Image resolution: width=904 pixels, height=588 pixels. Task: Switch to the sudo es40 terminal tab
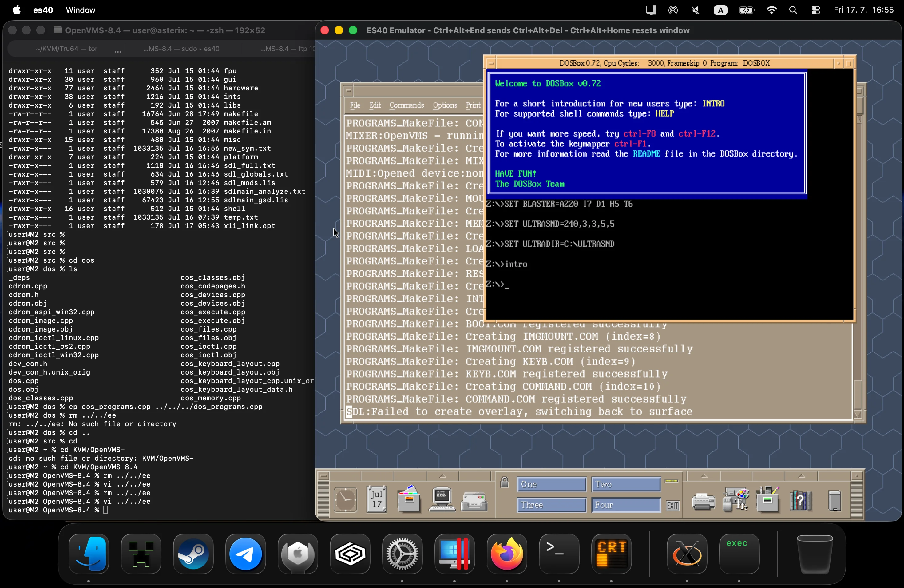(181, 49)
